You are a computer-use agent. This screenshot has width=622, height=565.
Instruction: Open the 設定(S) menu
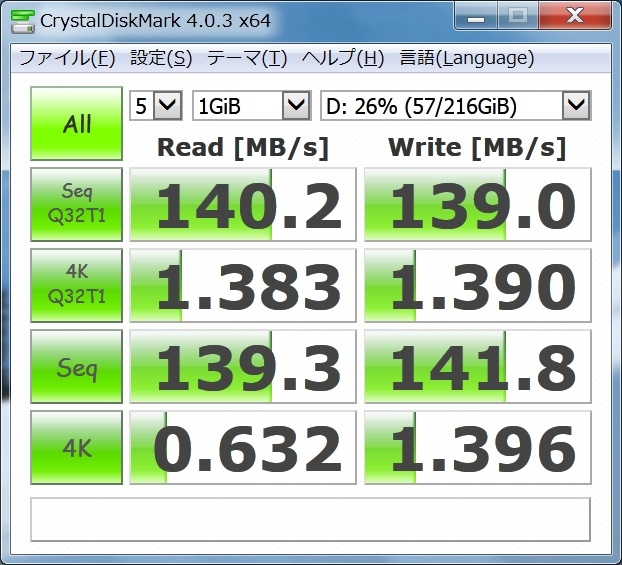click(161, 58)
